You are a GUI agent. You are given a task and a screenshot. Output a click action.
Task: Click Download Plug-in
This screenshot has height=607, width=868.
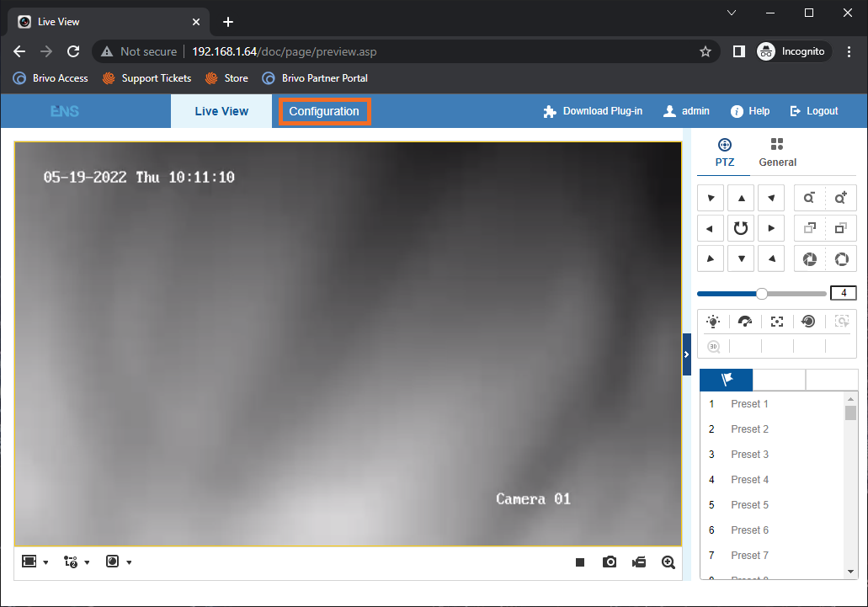point(594,111)
